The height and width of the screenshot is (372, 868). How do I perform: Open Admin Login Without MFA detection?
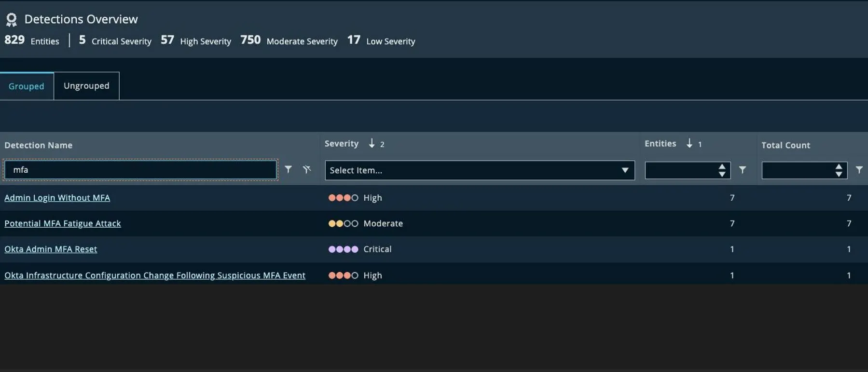[57, 198]
